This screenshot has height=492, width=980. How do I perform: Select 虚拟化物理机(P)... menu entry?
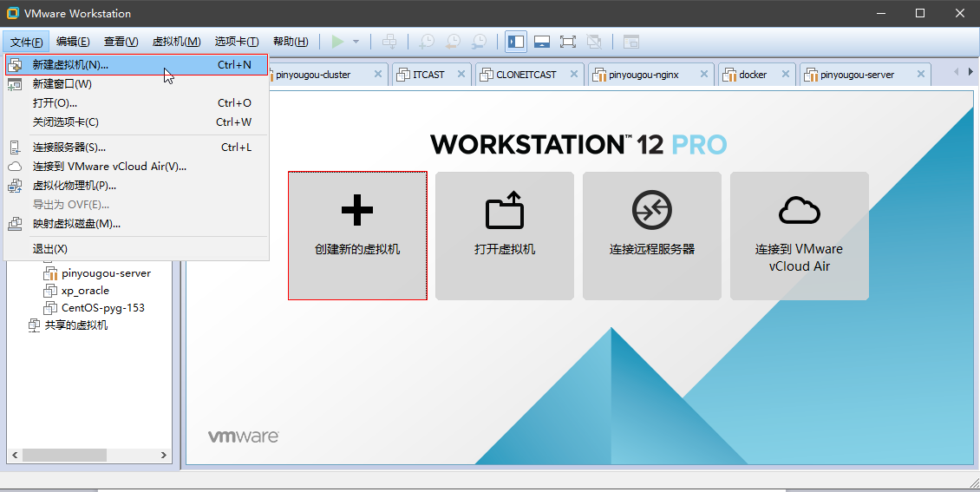(x=137, y=186)
